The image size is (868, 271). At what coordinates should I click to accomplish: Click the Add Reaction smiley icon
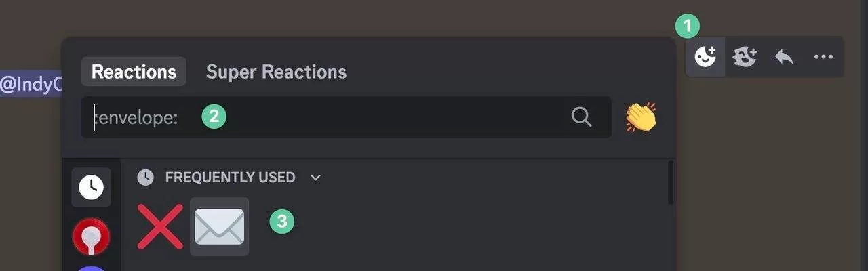[x=705, y=57]
